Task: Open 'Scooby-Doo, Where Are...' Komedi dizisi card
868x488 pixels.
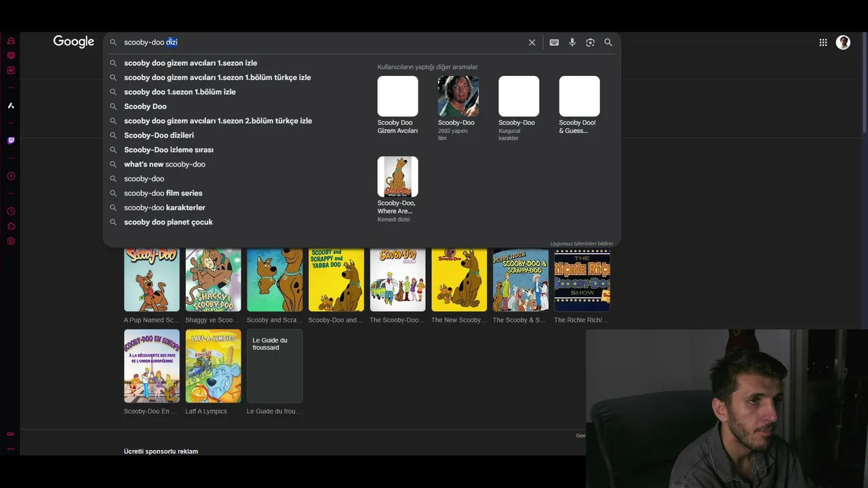Action: [397, 189]
